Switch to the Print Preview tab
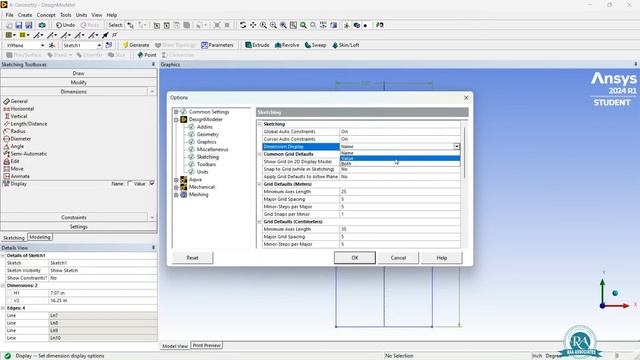640x360 pixels. click(x=207, y=345)
